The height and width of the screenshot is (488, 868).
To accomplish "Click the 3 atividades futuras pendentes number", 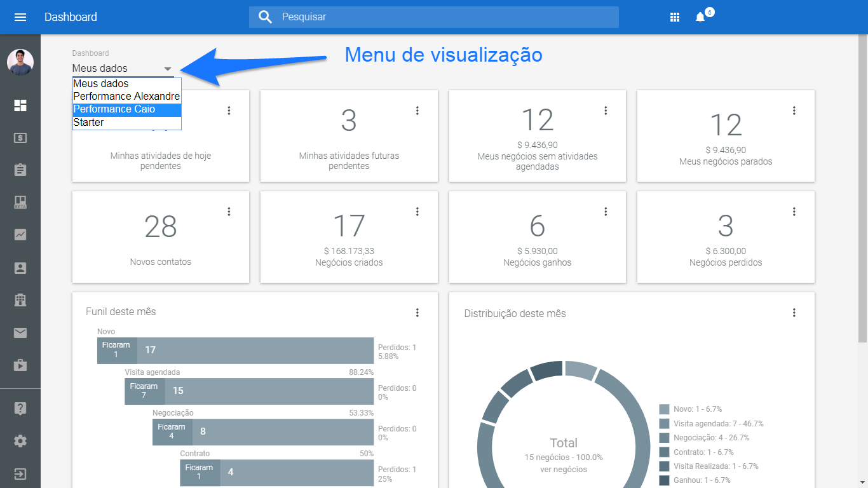I will coord(349,121).
